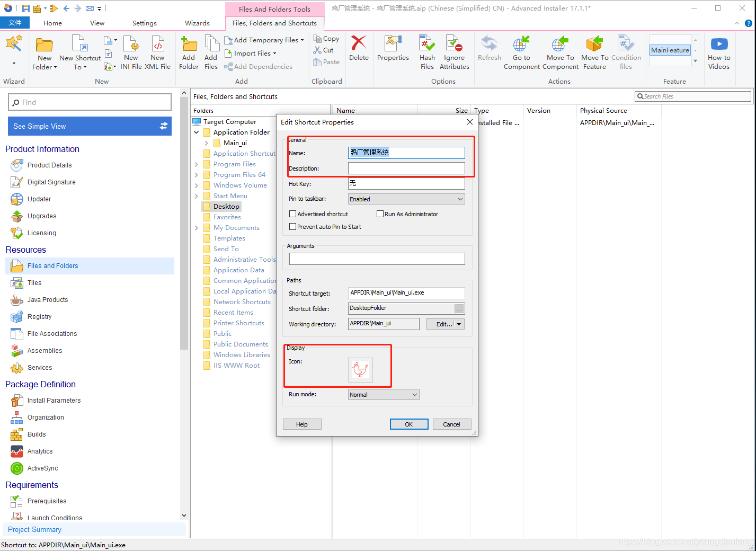Open the Settings ribbon tab

[145, 23]
